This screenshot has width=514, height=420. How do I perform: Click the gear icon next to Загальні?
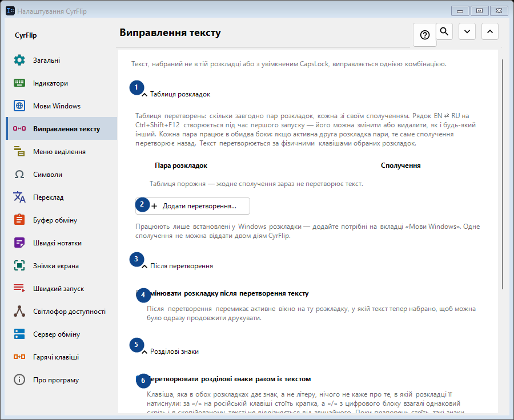click(19, 60)
